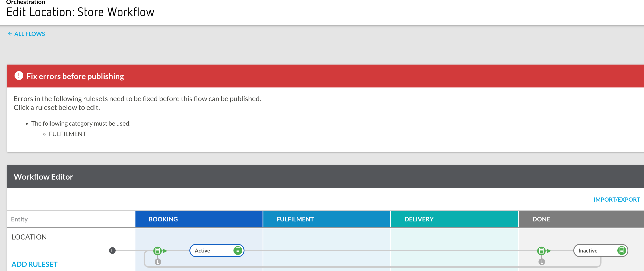Open IMPORT/EXPORT
644x271 pixels.
(x=616, y=199)
